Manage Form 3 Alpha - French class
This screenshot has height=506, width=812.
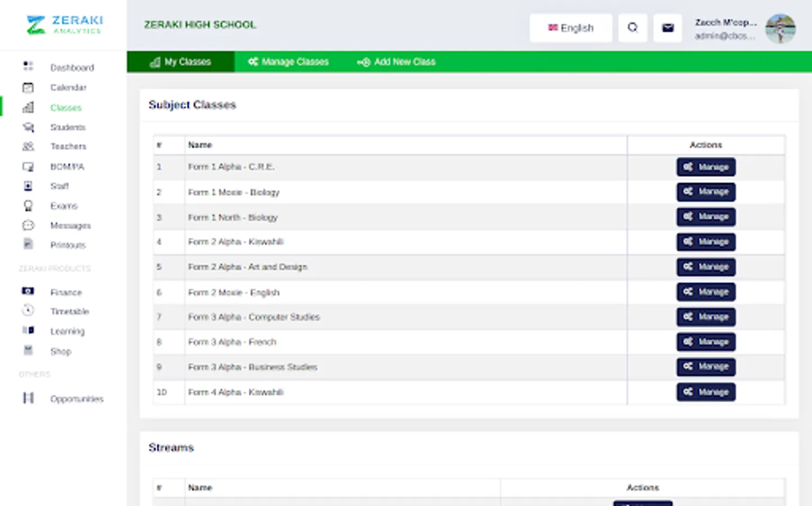(x=706, y=342)
